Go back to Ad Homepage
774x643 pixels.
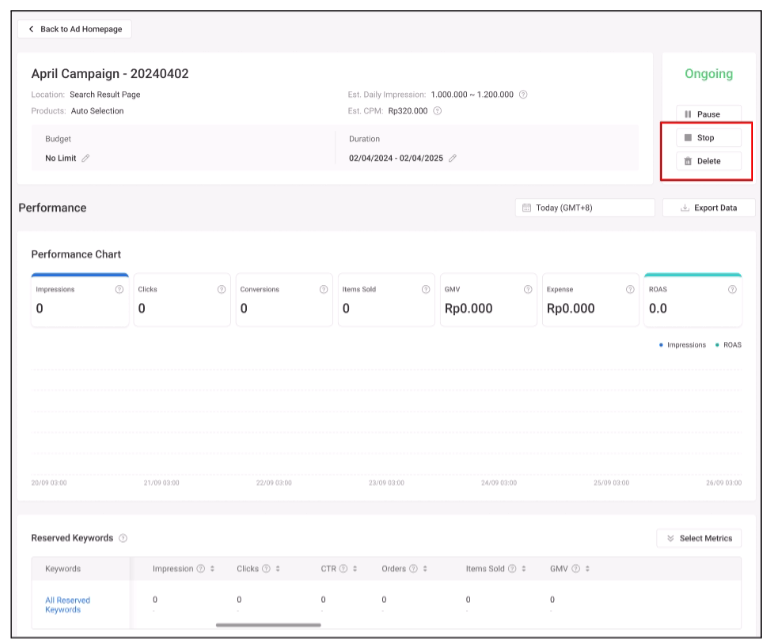click(x=75, y=29)
